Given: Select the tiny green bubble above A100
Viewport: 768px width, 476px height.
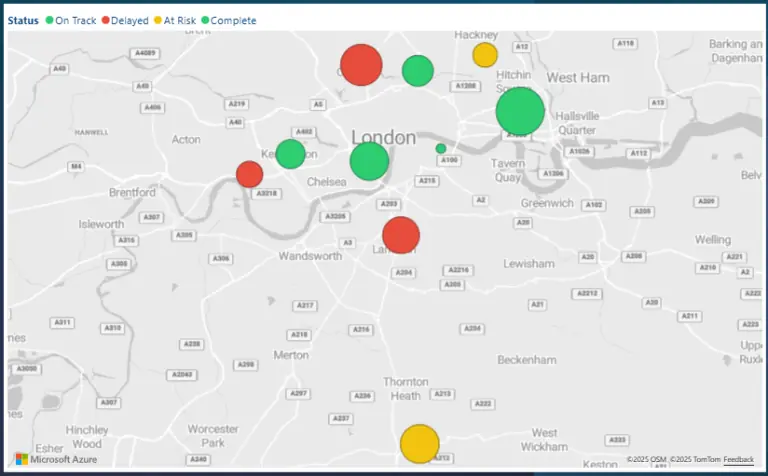Looking at the screenshot, I should (441, 148).
